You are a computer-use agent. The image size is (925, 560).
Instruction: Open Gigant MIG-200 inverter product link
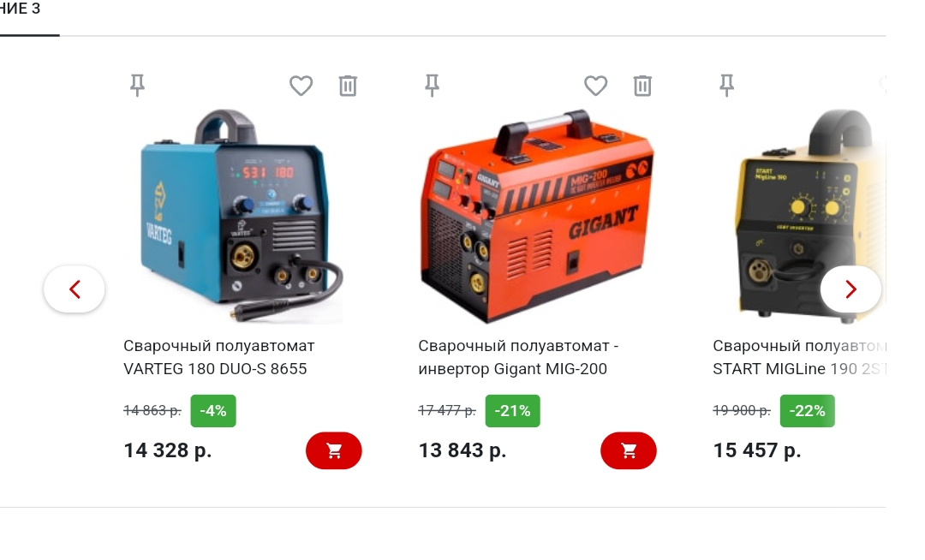click(518, 357)
